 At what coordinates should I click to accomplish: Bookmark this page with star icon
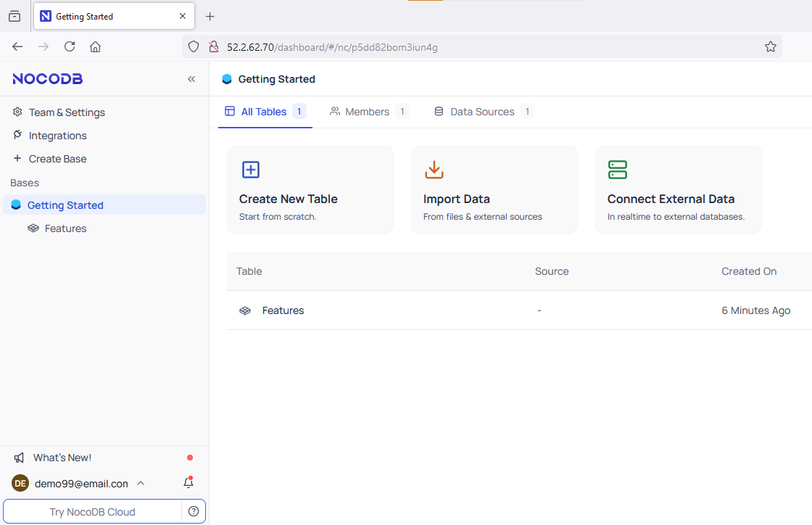click(x=771, y=46)
